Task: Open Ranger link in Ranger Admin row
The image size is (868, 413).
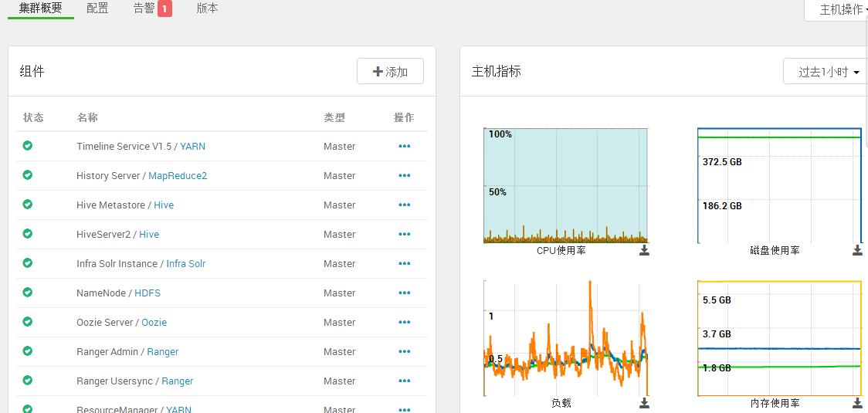Action: click(163, 351)
